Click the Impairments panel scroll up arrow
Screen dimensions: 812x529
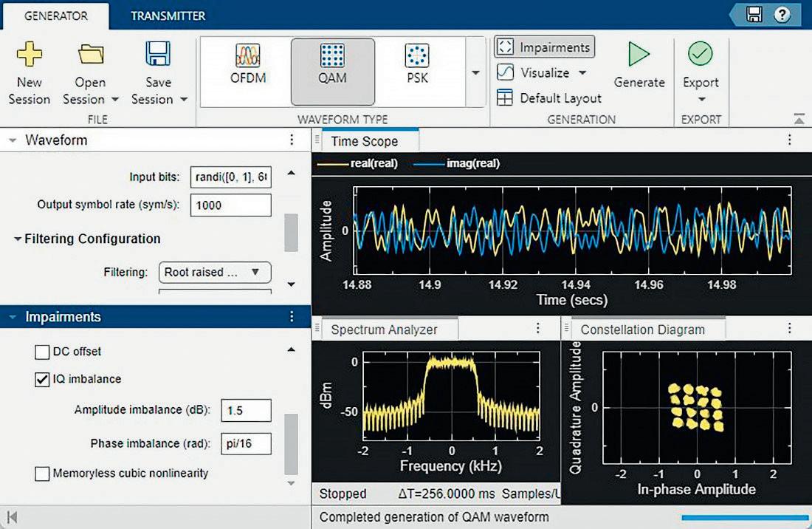click(292, 349)
